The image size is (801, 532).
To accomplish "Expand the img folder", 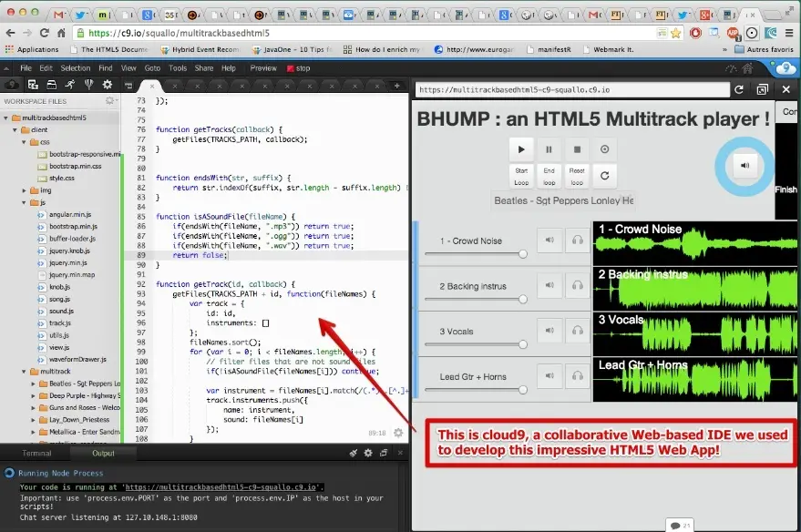I will (24, 190).
